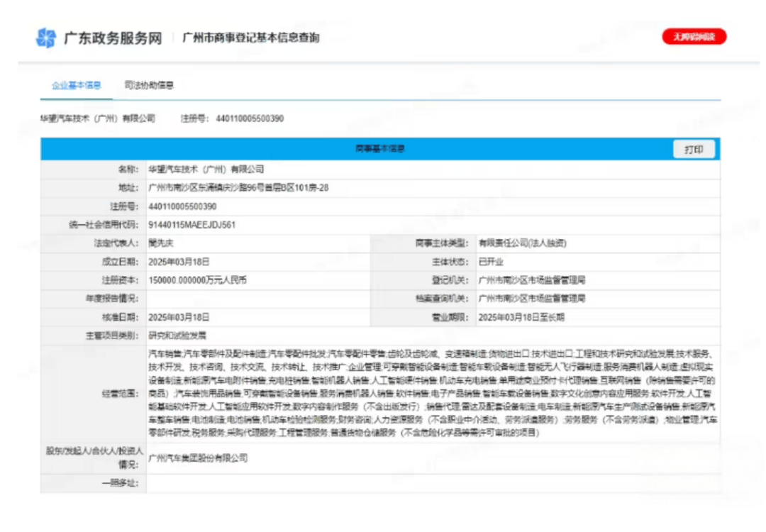Image resolution: width=766 pixels, height=532 pixels.
Task: Select 有限责任公司(法人独资) entity type value
Action: click(522, 243)
